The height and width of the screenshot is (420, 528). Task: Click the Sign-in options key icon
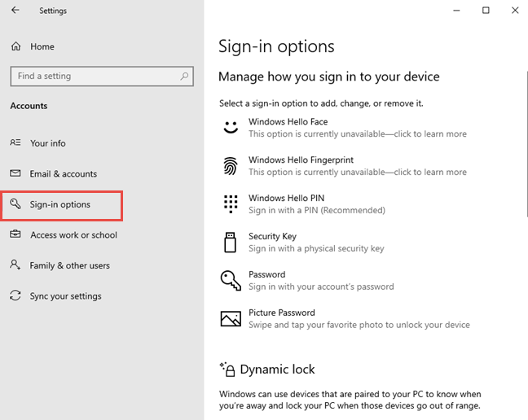pyautogui.click(x=15, y=203)
